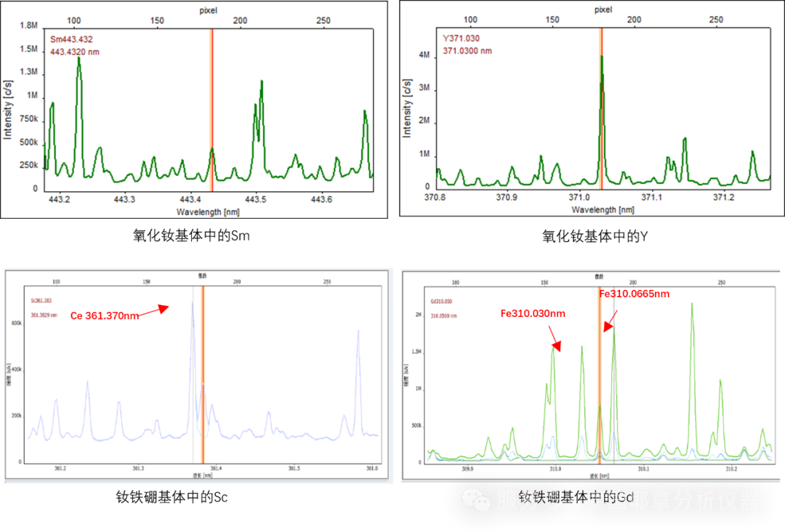Click the pixel axis title above Y371.030 chart
Image resolution: width=785 pixels, height=532 pixels.
[603, 9]
